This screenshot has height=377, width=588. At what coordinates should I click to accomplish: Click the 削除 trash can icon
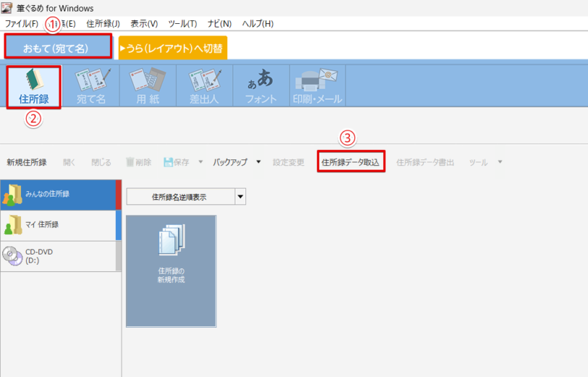tap(130, 162)
